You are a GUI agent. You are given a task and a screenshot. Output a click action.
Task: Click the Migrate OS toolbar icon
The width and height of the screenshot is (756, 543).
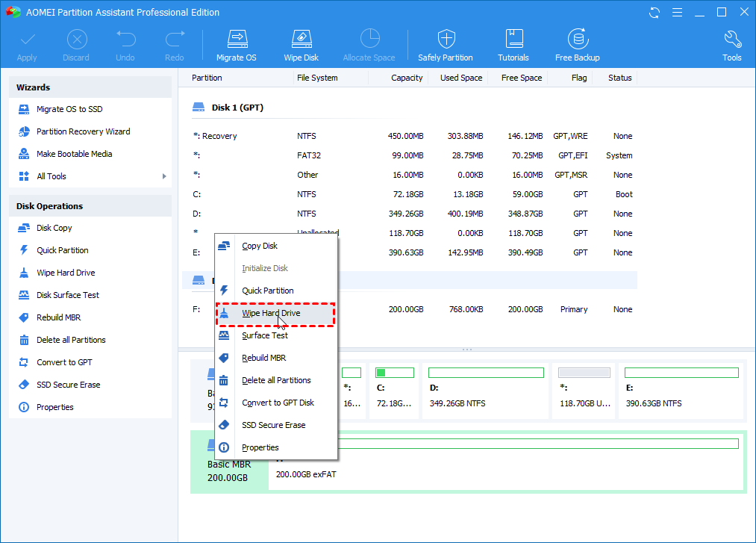(236, 45)
